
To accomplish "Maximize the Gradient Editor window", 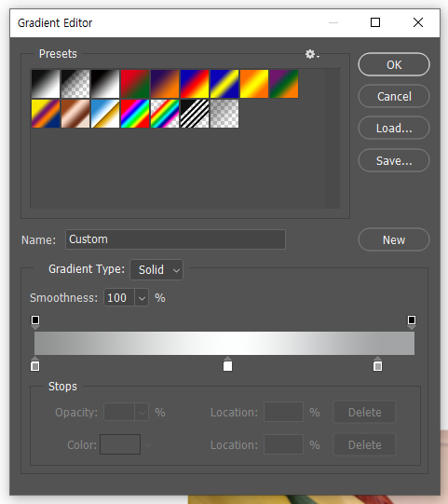I will (x=375, y=22).
